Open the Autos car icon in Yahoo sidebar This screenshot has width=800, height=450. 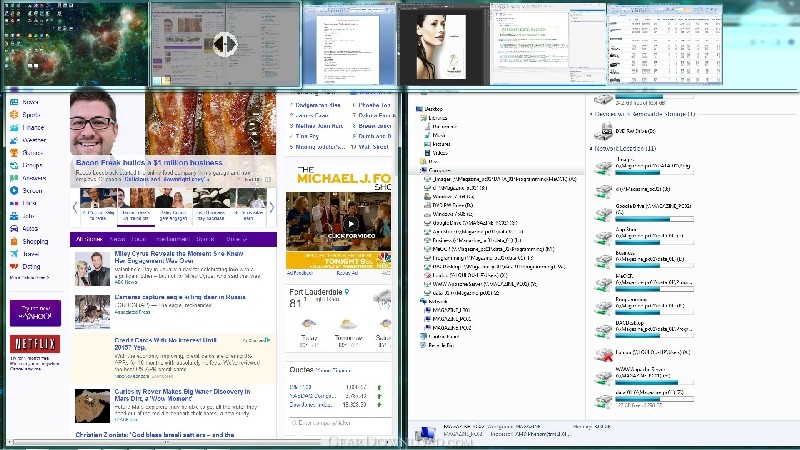click(x=14, y=229)
